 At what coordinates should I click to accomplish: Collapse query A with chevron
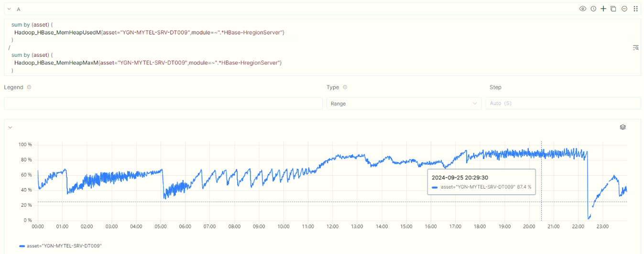[9, 9]
